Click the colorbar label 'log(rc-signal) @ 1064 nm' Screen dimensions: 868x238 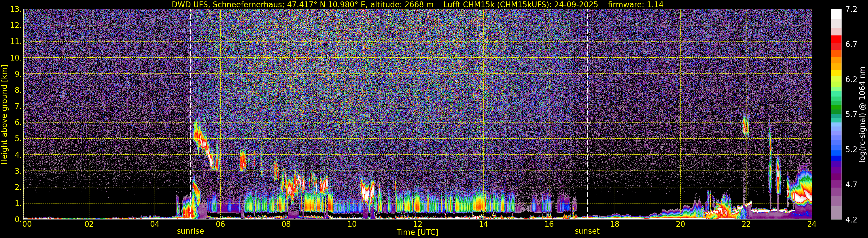[x=862, y=114]
